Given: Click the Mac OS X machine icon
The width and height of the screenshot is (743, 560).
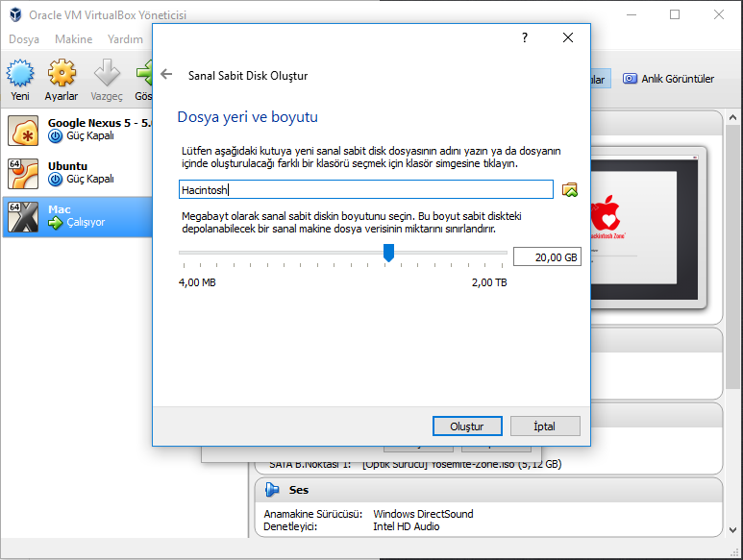Looking at the screenshot, I should click(23, 217).
